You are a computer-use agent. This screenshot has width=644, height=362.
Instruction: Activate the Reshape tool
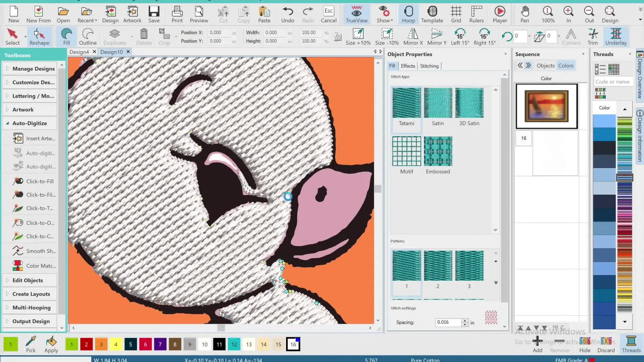(x=39, y=37)
